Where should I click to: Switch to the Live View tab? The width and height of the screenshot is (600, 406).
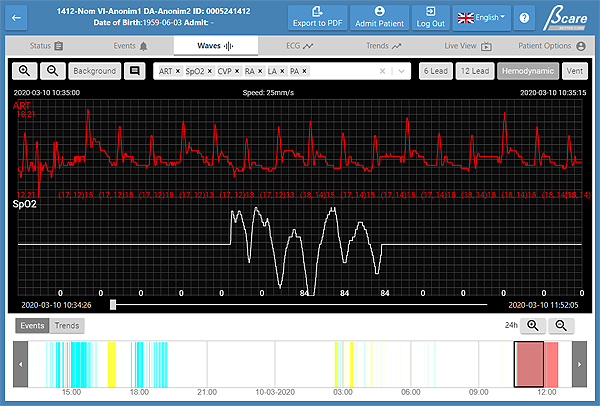pyautogui.click(x=468, y=46)
